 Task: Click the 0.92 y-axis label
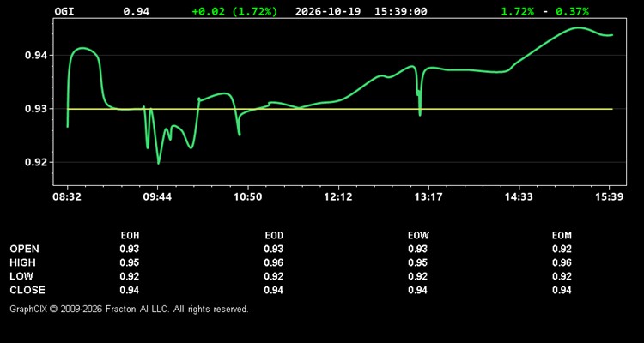coord(36,162)
